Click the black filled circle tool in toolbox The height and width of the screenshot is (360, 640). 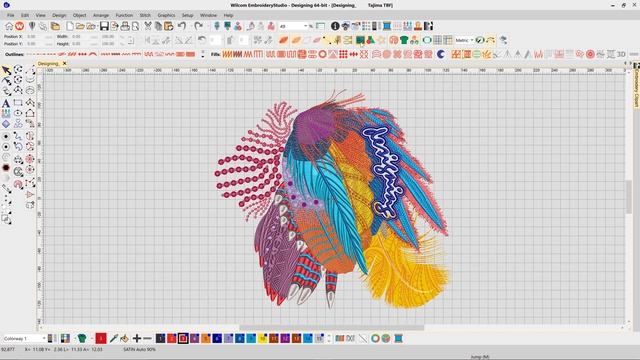pyautogui.click(x=6, y=168)
